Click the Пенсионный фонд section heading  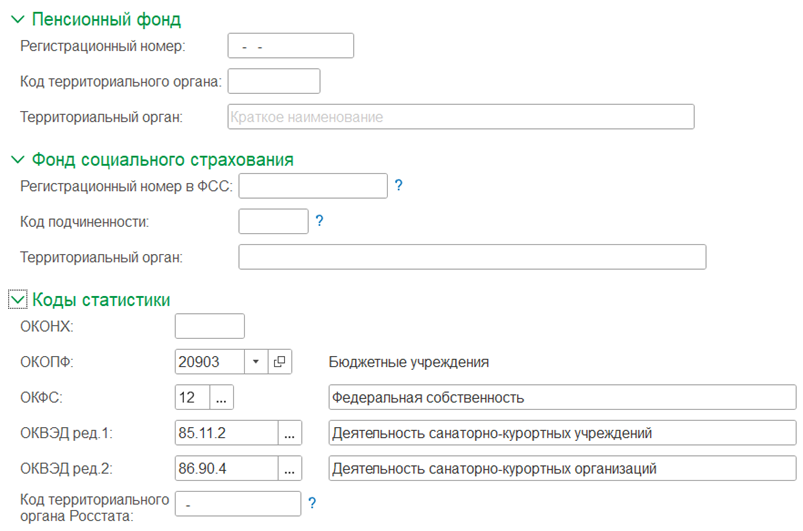107,19
